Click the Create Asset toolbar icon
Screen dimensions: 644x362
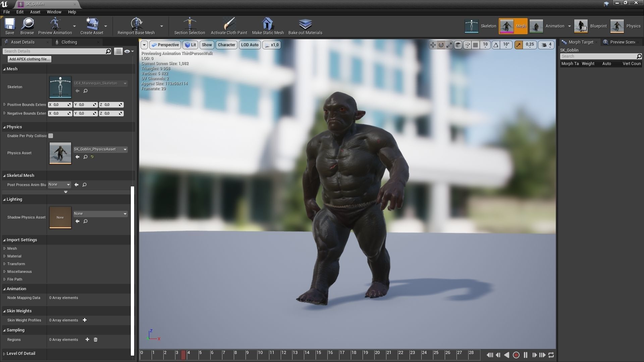coord(92,26)
